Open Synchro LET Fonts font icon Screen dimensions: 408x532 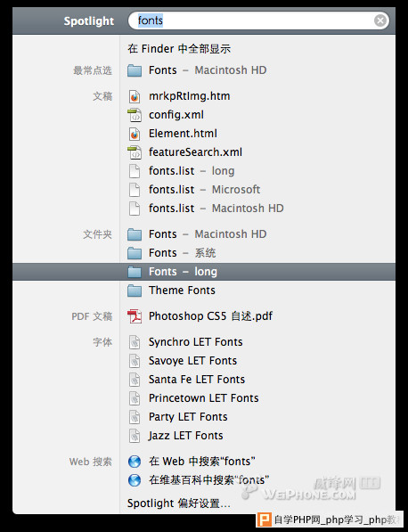click(x=135, y=342)
